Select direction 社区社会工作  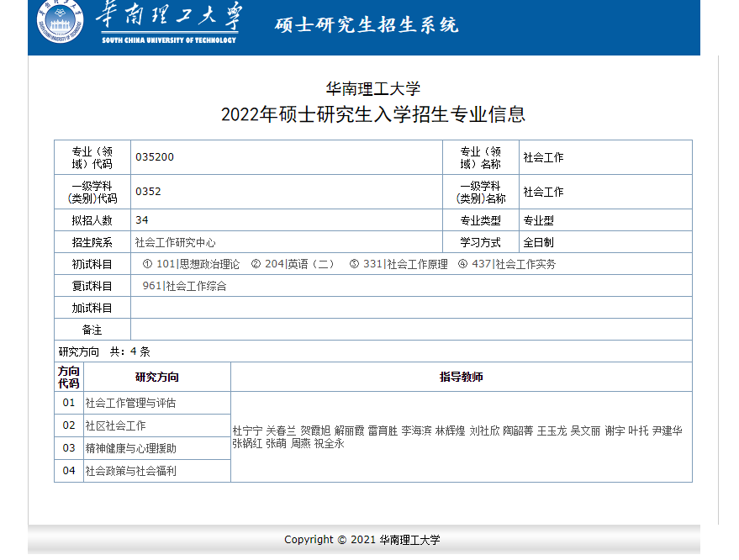pyautogui.click(x=115, y=425)
